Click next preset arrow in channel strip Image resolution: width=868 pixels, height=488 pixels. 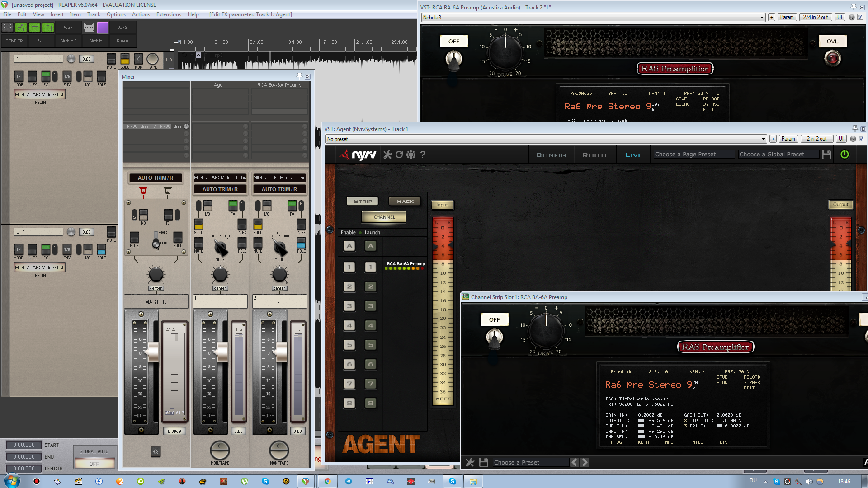tap(585, 462)
